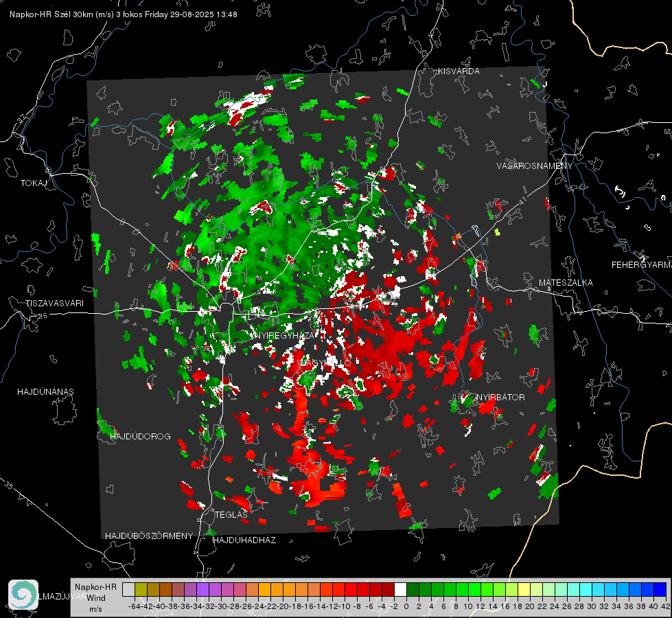The image size is (672, 618).
Task: Click the legend value label 42
Action: 666,606
